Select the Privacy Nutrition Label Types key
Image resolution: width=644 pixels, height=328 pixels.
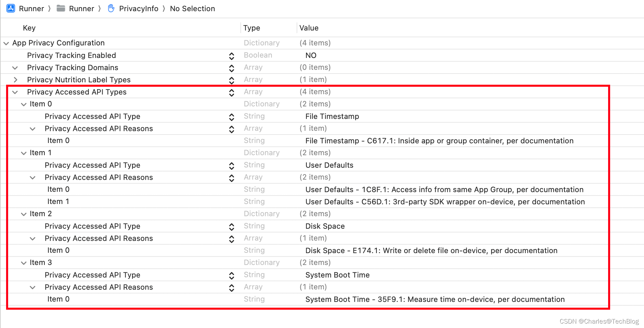[79, 80]
